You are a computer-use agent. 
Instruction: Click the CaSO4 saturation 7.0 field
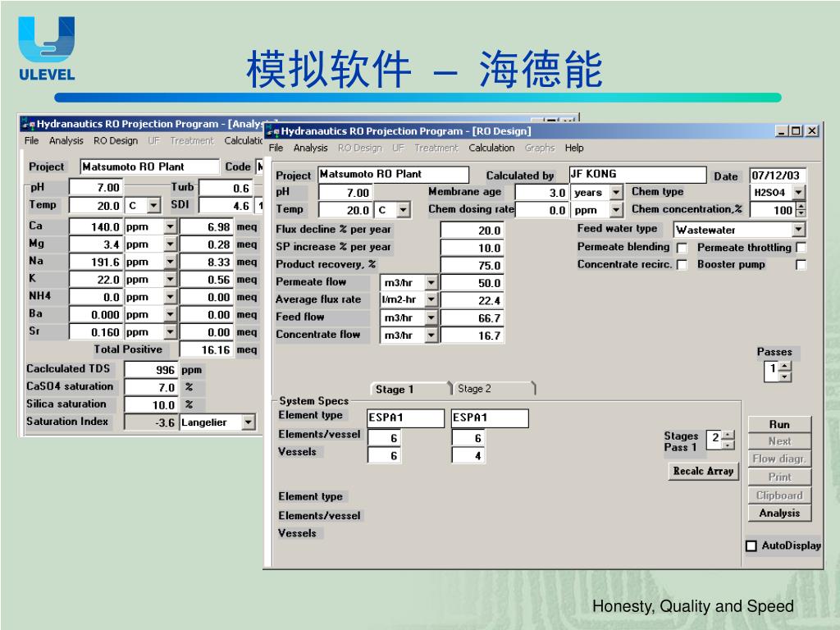(x=151, y=387)
